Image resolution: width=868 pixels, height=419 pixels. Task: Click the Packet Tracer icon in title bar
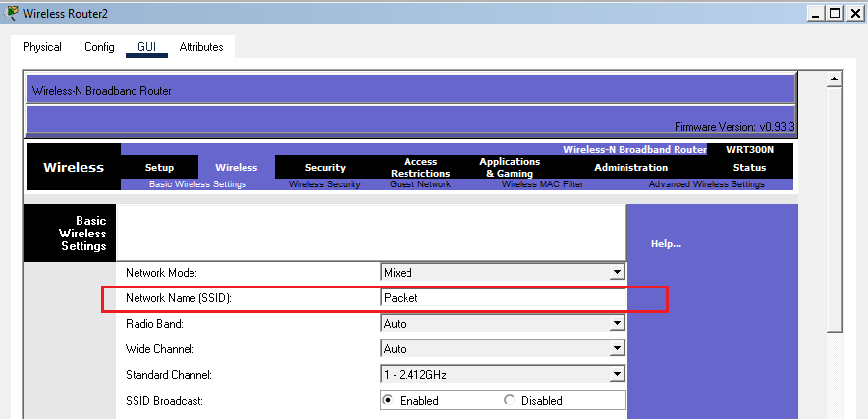click(x=11, y=12)
